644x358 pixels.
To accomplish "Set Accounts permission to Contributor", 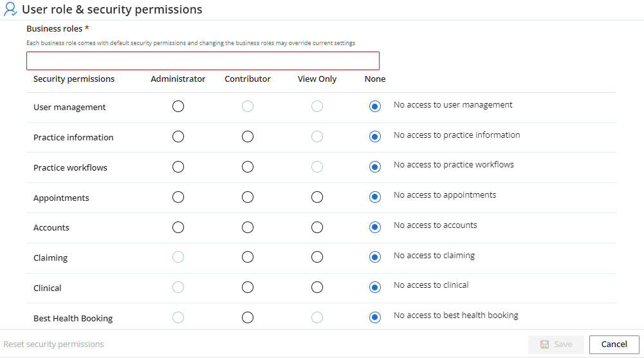I will [247, 227].
